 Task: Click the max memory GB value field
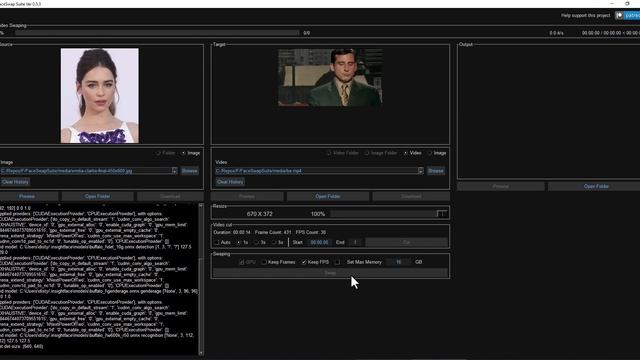[398, 262]
